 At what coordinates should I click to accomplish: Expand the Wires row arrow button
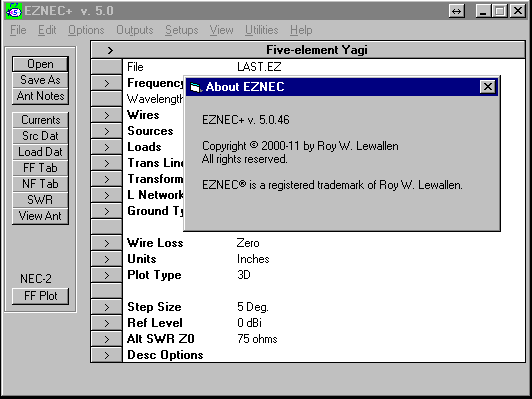pyautogui.click(x=107, y=115)
